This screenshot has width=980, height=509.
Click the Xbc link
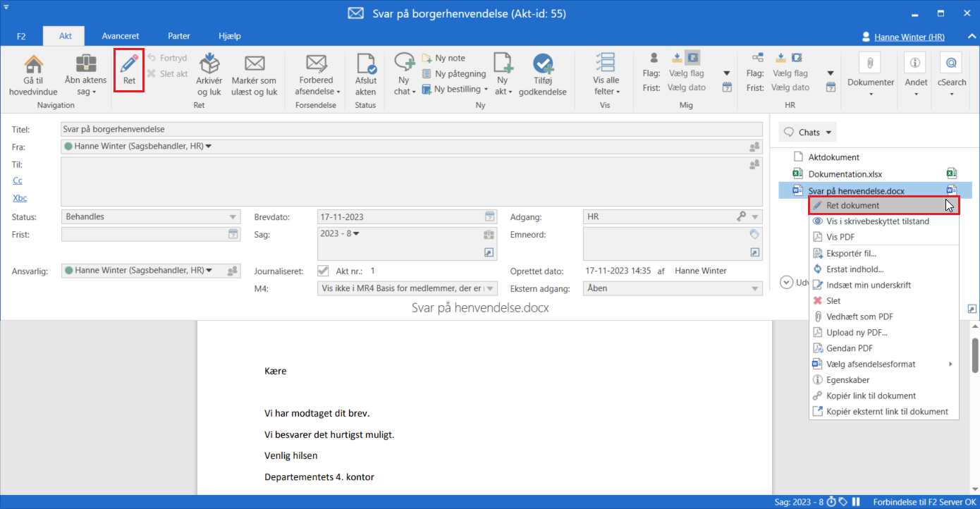click(x=20, y=198)
